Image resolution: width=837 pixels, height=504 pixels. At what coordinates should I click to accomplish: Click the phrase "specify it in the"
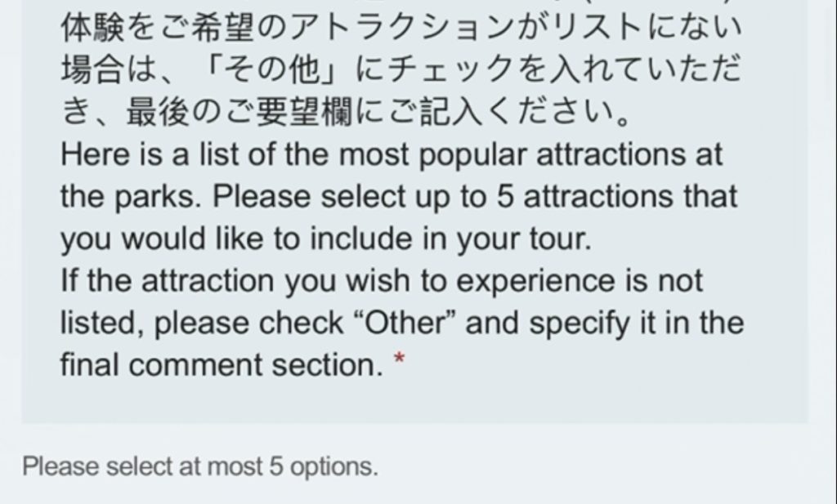(x=636, y=323)
